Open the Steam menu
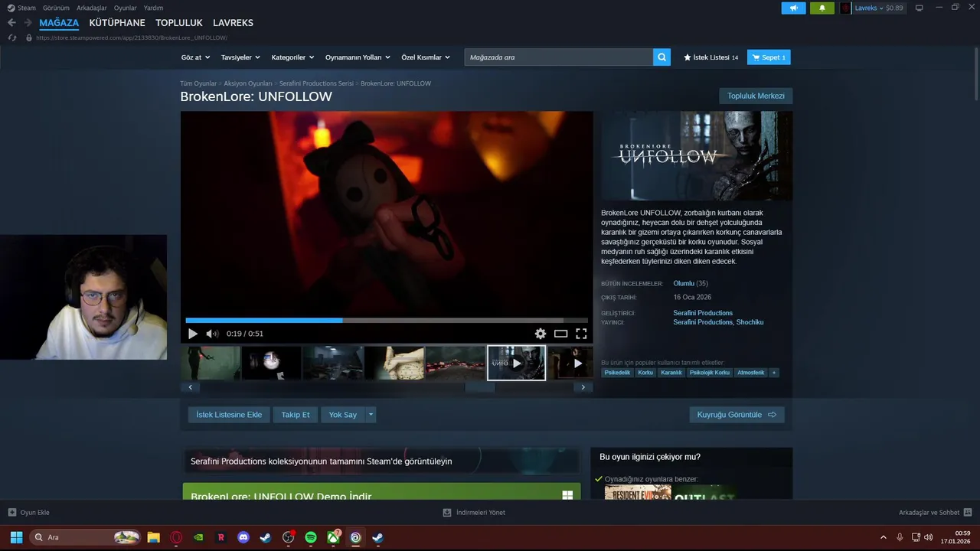The width and height of the screenshot is (980, 551). 21,8
